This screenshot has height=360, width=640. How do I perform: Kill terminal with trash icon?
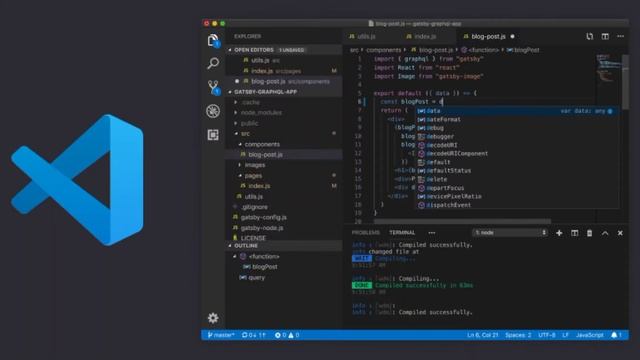[589, 233]
